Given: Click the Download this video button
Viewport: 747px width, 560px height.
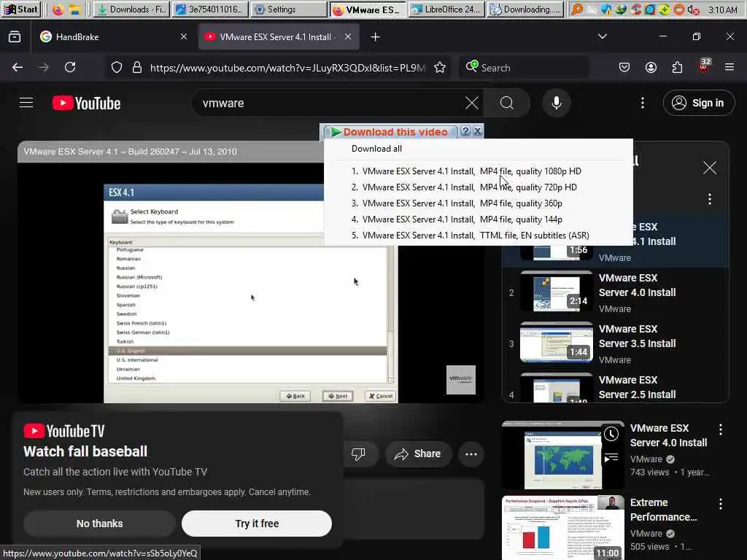Looking at the screenshot, I should 390,132.
